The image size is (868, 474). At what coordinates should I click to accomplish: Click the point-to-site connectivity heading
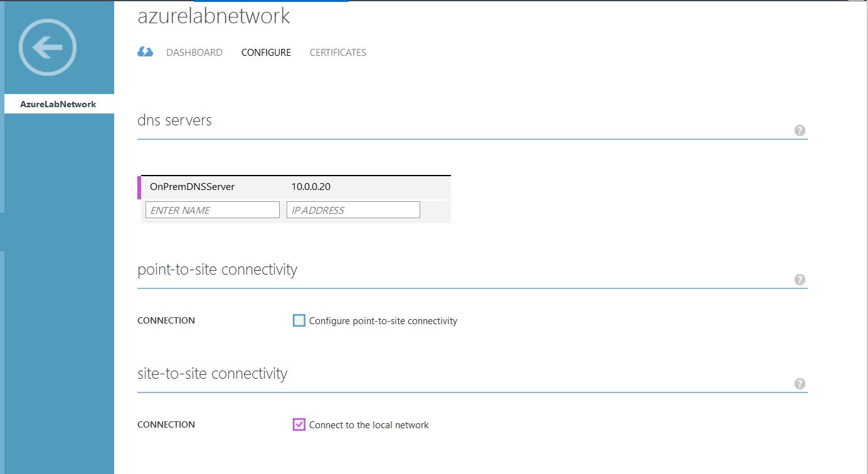[x=217, y=270]
